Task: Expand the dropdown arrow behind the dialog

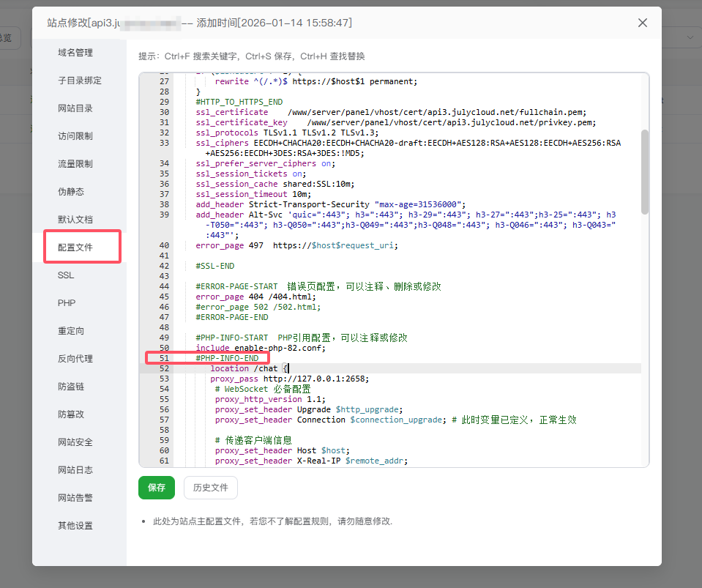Action: click(690, 37)
